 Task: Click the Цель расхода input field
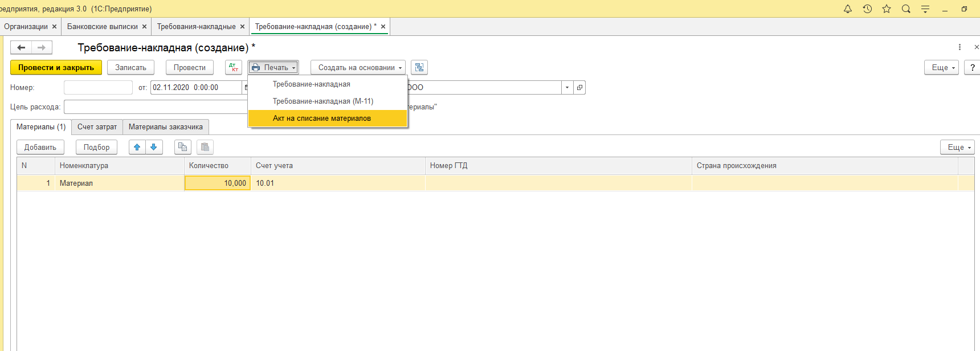[x=156, y=107]
